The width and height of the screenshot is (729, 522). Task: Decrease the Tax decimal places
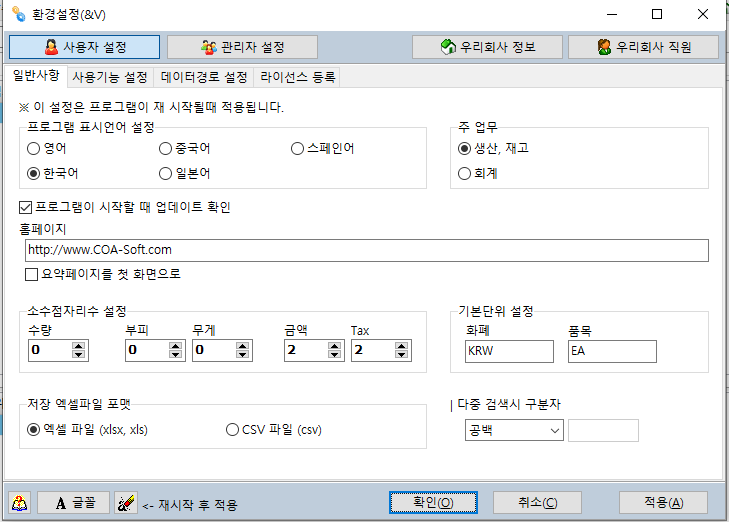click(401, 355)
